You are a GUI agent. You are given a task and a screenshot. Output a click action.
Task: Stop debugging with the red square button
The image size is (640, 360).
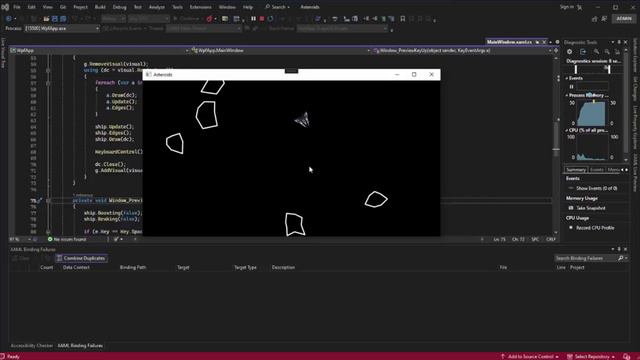262,19
